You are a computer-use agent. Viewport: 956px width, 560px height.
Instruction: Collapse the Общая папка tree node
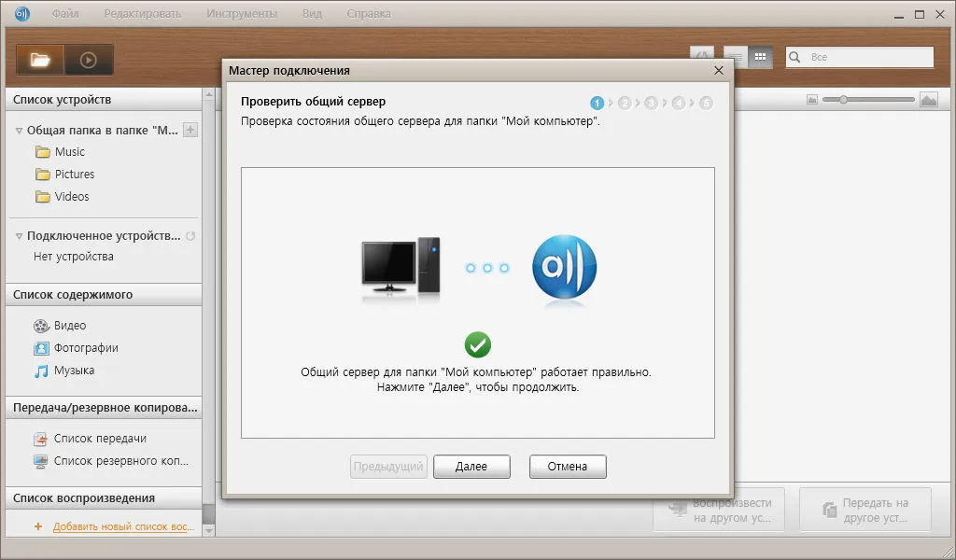(19, 131)
